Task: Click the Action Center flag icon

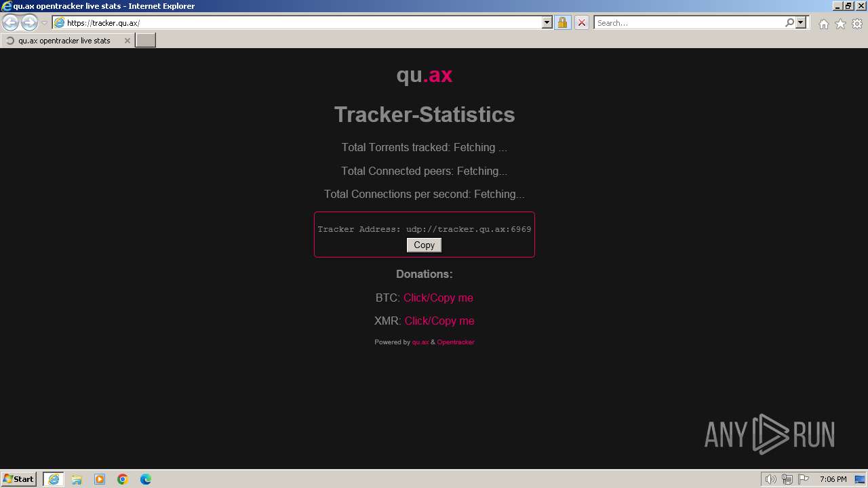Action: [804, 479]
